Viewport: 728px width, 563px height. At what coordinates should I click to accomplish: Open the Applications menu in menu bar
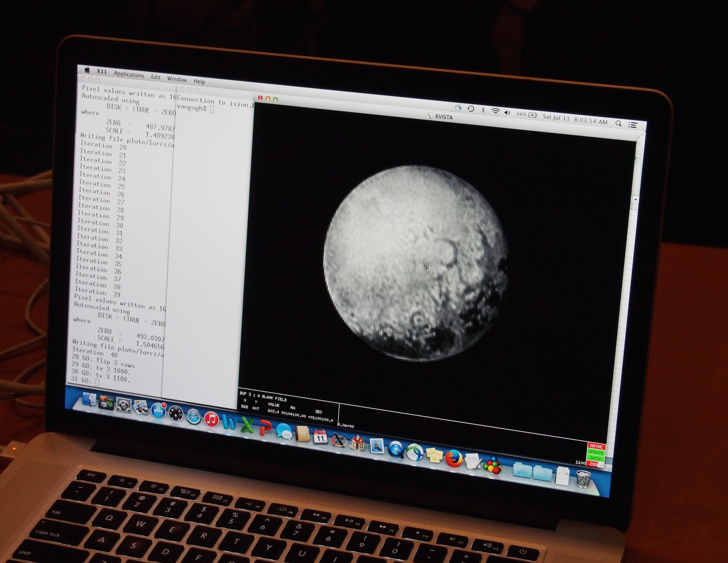coord(129,74)
